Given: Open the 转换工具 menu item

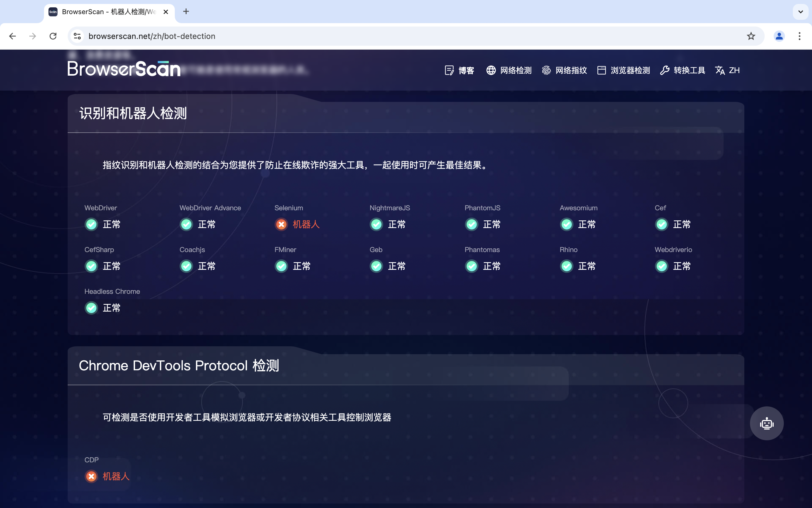Looking at the screenshot, I should (x=683, y=70).
